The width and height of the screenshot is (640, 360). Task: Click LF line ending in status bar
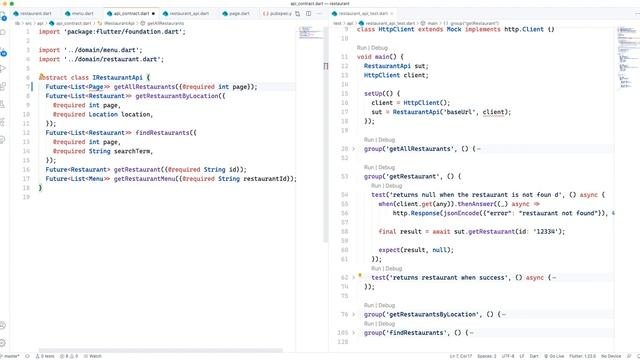(x=522, y=356)
